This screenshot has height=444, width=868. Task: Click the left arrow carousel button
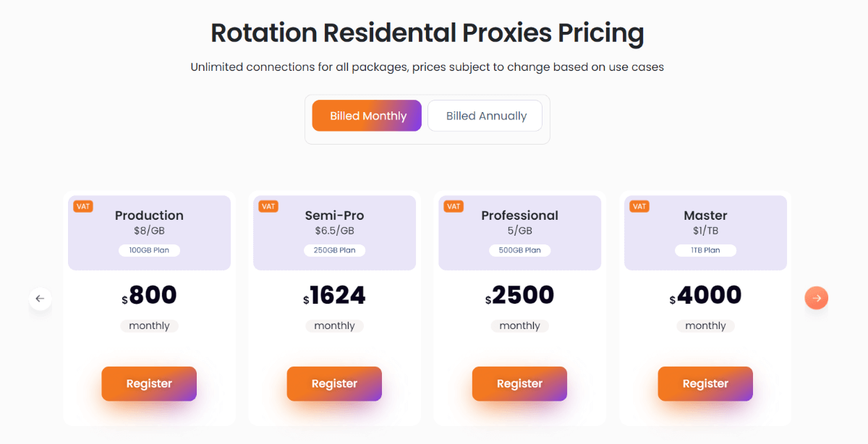40,298
